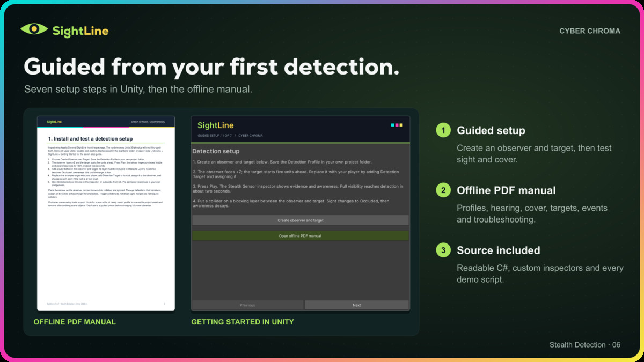Click the 'GUIDED SETUP / 1 OF 7' breadcrumb
The image size is (644, 362).
tap(214, 136)
